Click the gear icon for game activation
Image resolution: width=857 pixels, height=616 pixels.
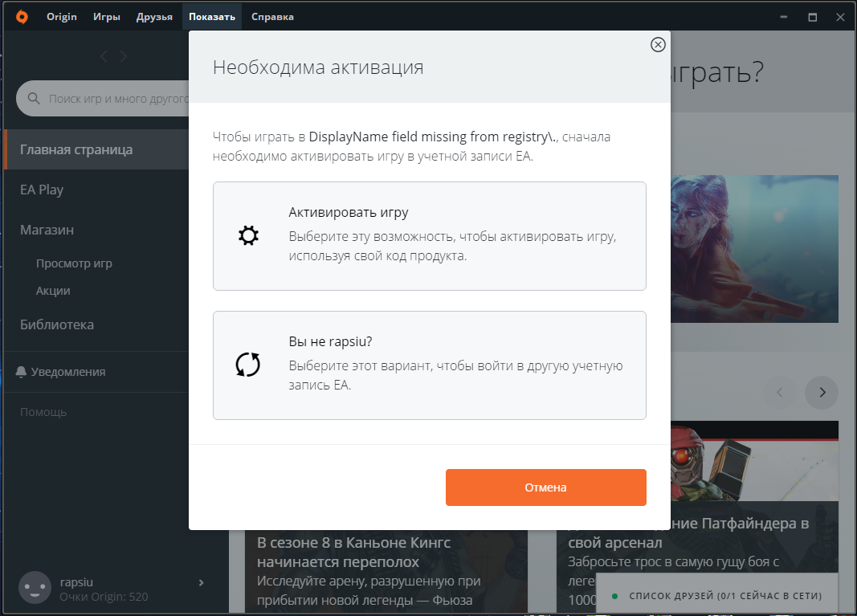(248, 235)
